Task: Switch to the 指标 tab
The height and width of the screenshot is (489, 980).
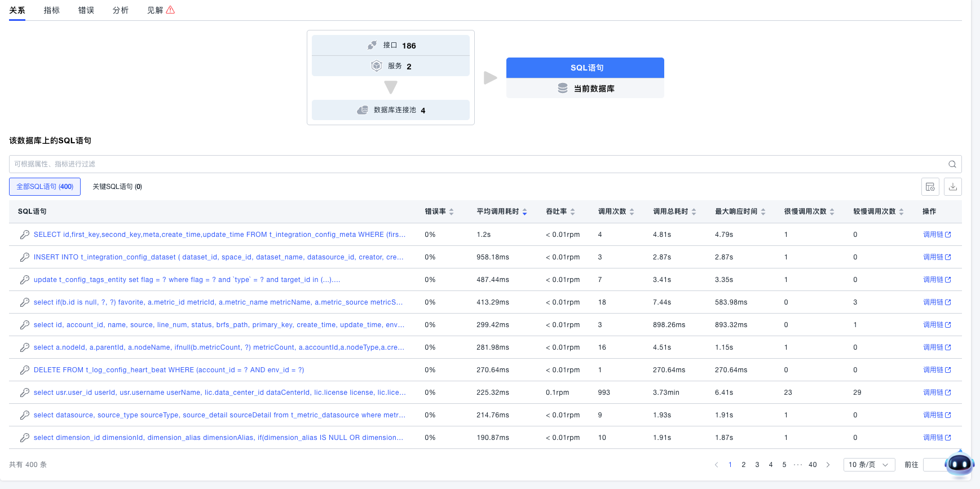Action: (51, 10)
